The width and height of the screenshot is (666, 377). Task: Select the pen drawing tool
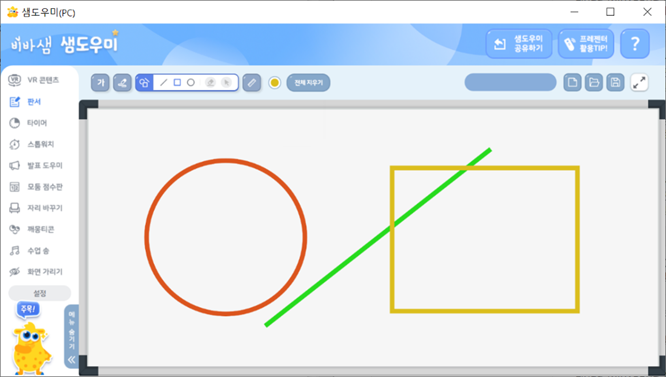pyautogui.click(x=122, y=82)
